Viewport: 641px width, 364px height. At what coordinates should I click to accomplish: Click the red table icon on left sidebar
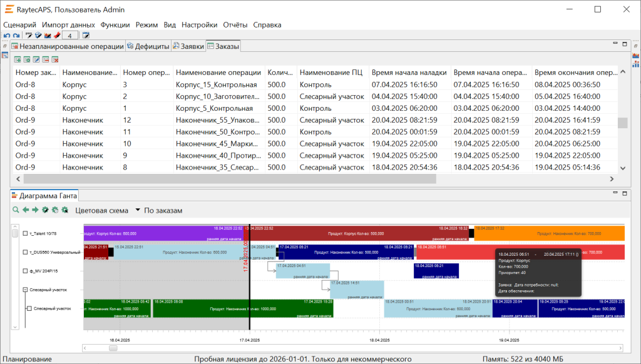[5, 55]
